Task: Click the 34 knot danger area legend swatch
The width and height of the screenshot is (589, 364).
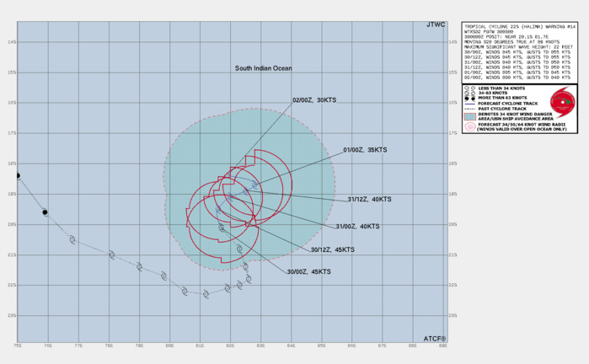Action: click(x=469, y=115)
